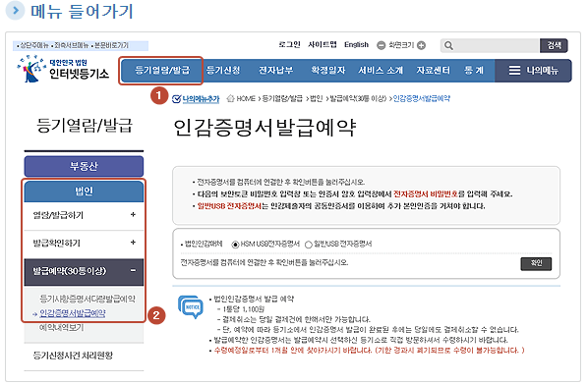
Task: Click the 로그인 link
Action: click(289, 45)
